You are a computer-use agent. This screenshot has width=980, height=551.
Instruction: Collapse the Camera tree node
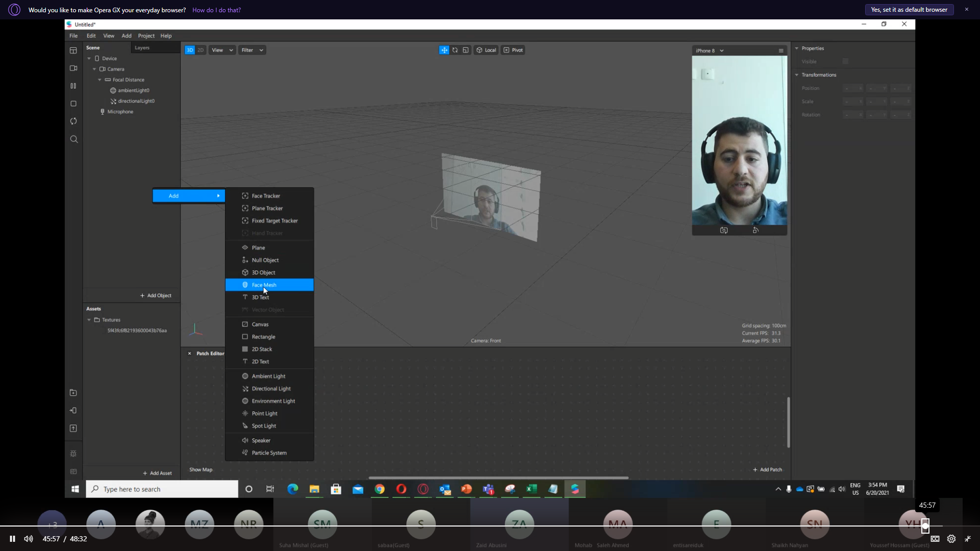tap(94, 69)
